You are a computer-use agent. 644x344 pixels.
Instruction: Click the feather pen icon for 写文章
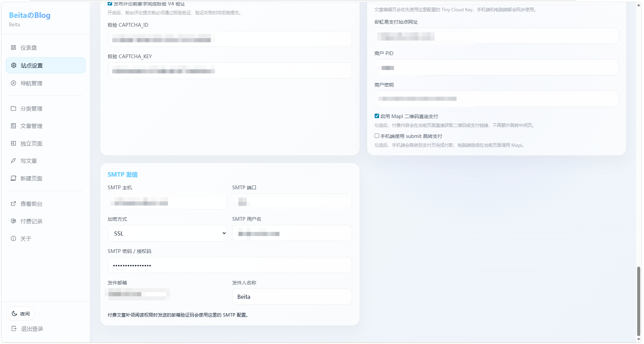13,161
